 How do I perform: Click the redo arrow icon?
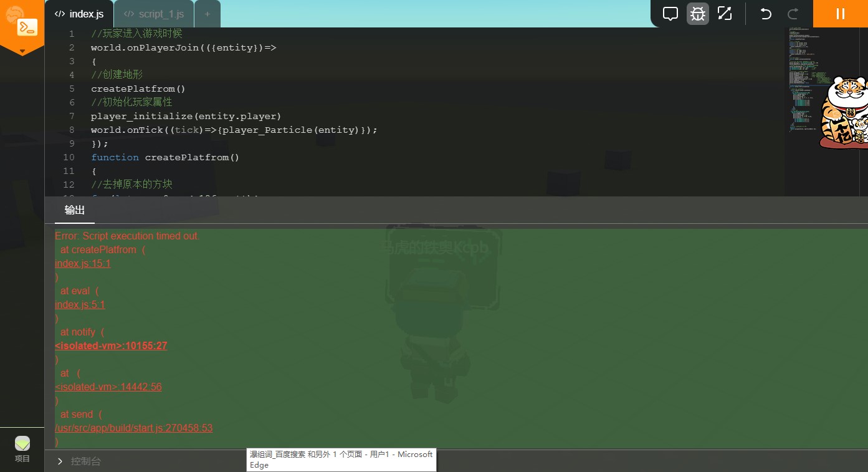click(793, 14)
